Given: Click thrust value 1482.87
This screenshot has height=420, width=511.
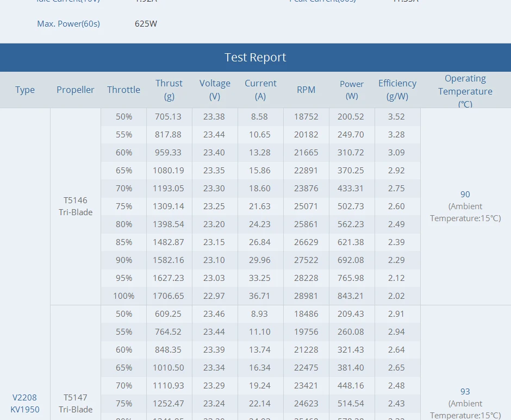Looking at the screenshot, I should pos(168,242).
